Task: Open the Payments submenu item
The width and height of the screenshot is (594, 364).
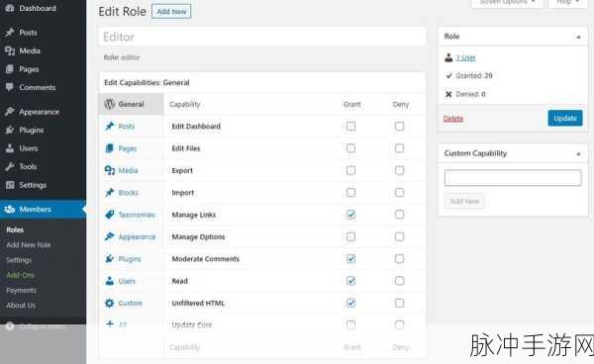Action: point(21,290)
